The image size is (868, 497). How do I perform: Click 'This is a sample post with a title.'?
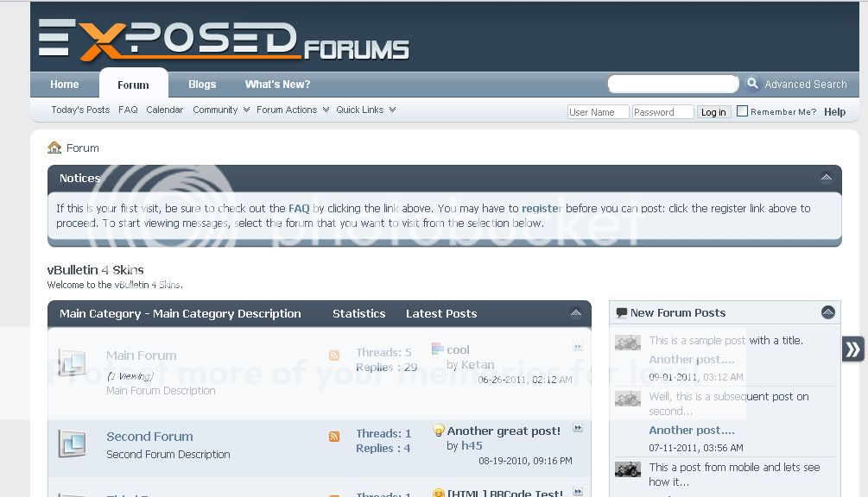click(x=725, y=341)
